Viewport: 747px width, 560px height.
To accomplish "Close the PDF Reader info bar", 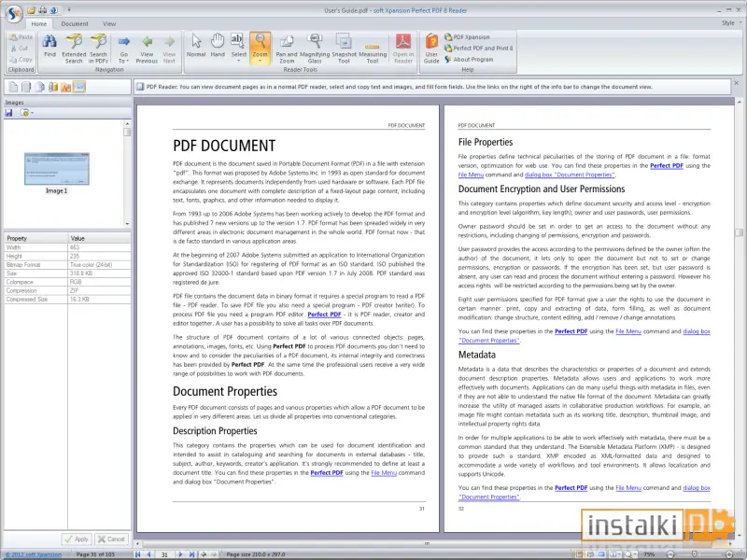I will coord(736,83).
